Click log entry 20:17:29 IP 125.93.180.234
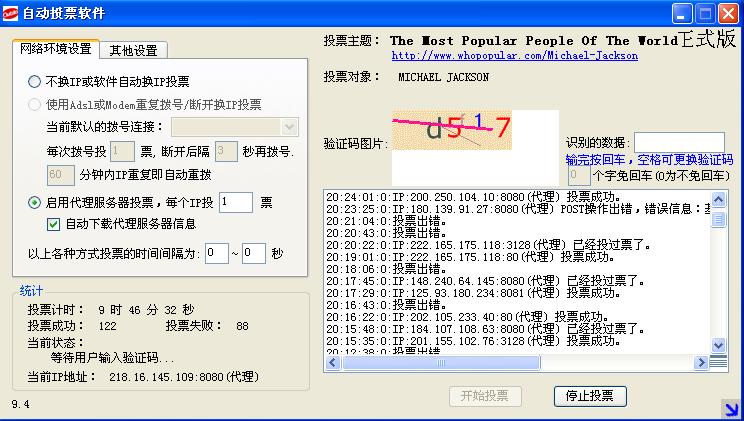This screenshot has height=421, width=744. [x=474, y=293]
